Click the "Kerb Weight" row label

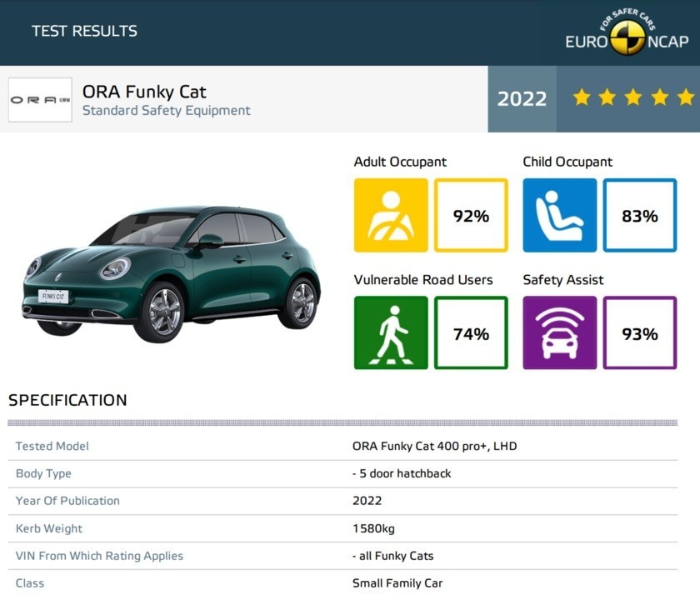[49, 528]
